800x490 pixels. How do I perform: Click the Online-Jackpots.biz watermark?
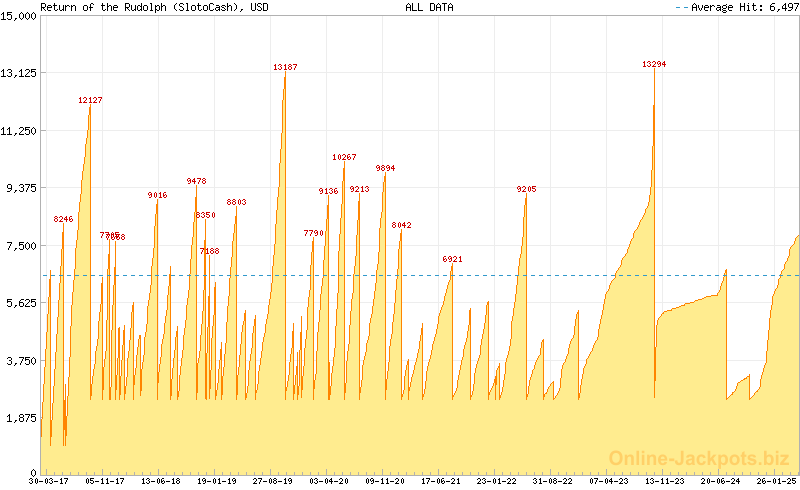tap(693, 458)
